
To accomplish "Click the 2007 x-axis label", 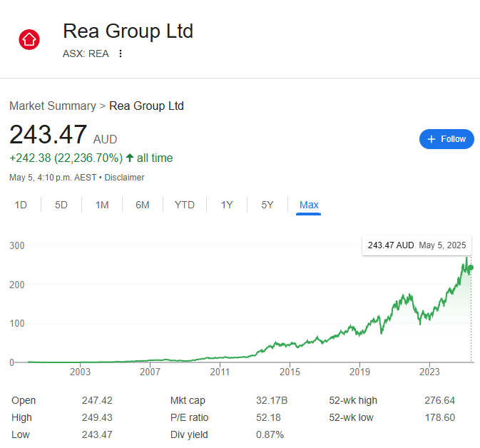I will click(150, 372).
